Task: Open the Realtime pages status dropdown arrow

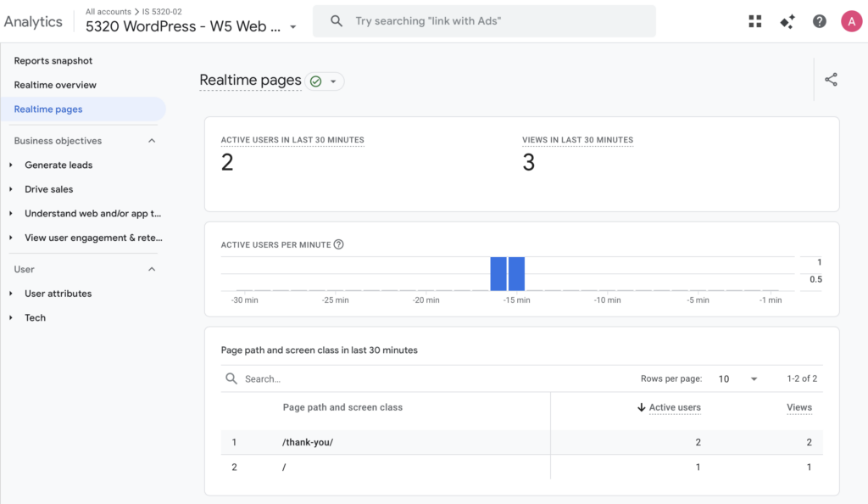Action: pos(333,81)
